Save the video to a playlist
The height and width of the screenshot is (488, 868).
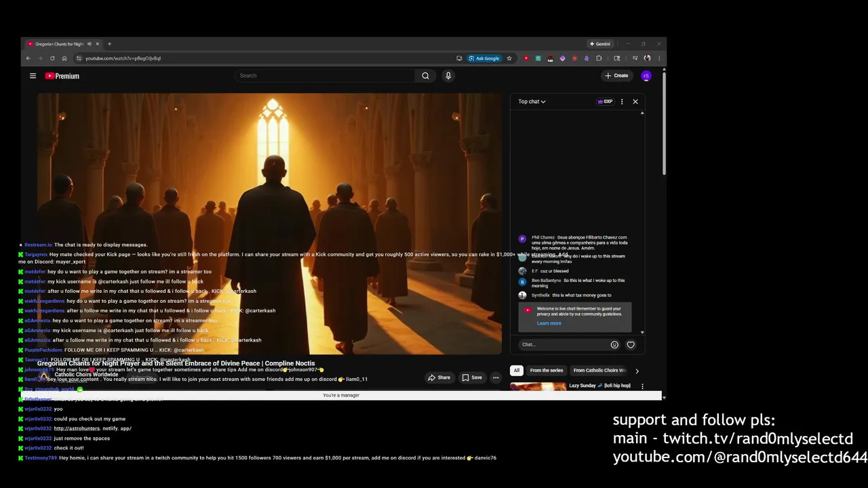click(x=472, y=378)
